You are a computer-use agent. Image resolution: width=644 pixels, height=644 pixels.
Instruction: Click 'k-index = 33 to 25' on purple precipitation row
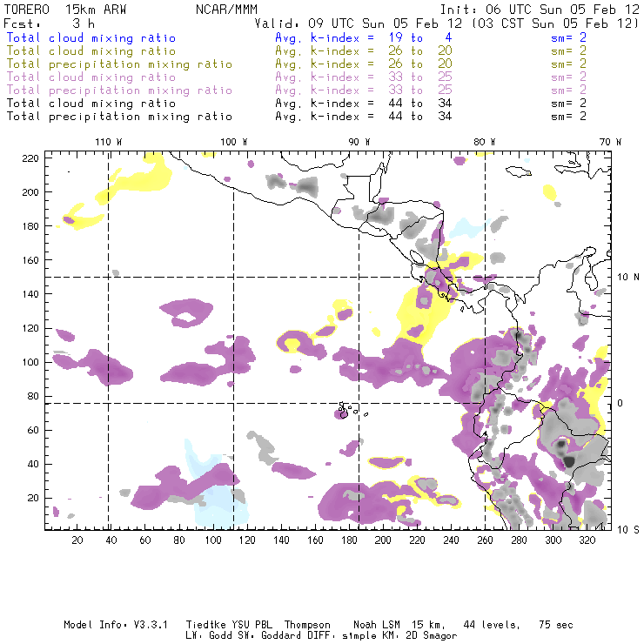pyautogui.click(x=381, y=91)
